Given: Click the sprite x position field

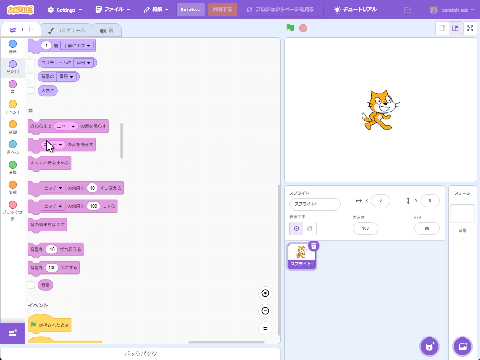Looking at the screenshot, I should coord(380,201).
